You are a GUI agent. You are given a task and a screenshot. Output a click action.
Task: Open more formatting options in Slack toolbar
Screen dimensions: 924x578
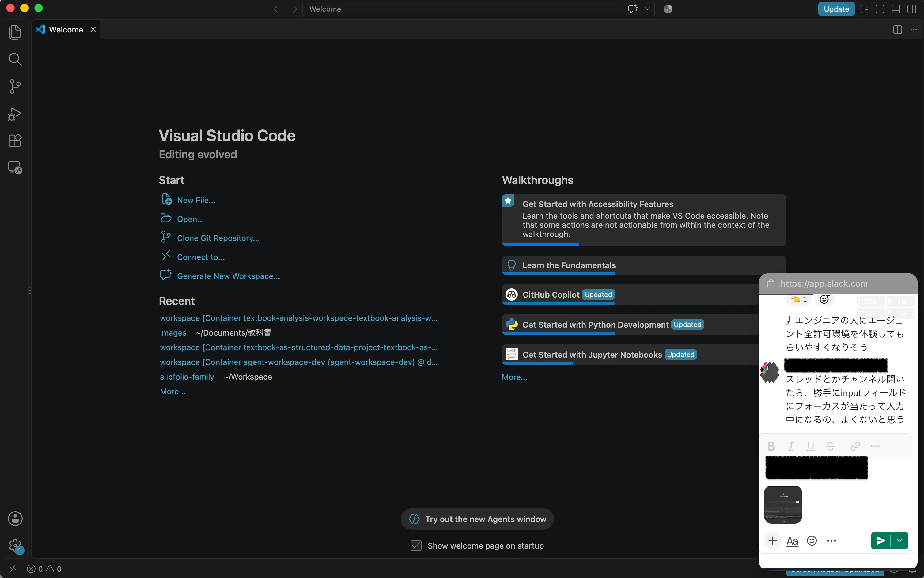click(875, 446)
